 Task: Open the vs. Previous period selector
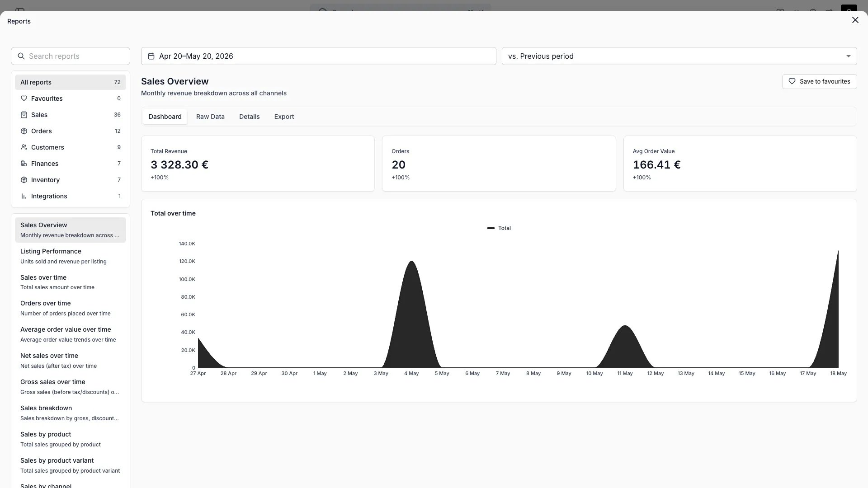(x=679, y=56)
